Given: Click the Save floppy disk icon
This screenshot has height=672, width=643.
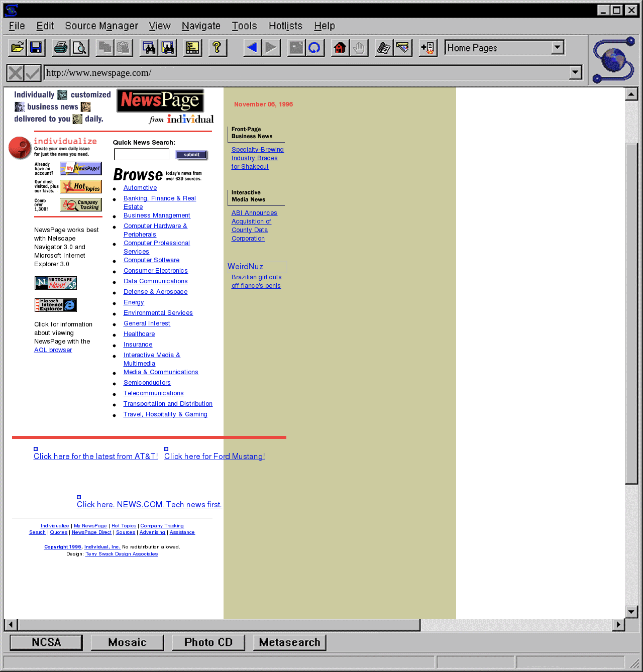Looking at the screenshot, I should [x=36, y=48].
